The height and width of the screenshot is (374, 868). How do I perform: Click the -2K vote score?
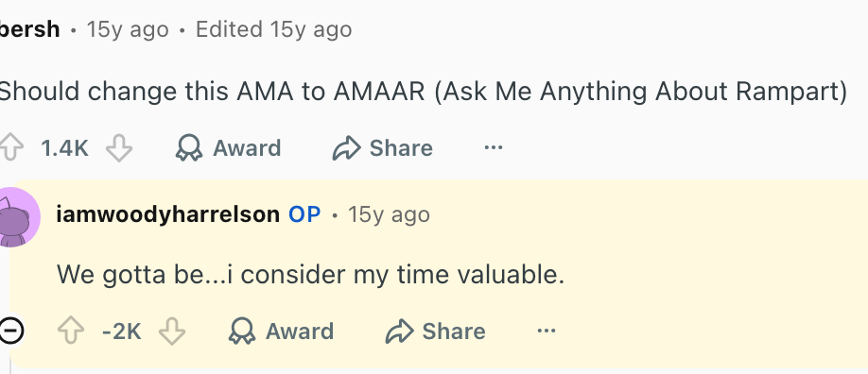[122, 331]
